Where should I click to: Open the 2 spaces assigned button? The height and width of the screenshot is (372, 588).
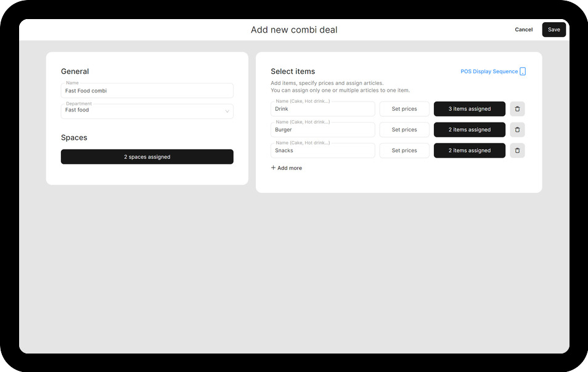[x=147, y=156]
